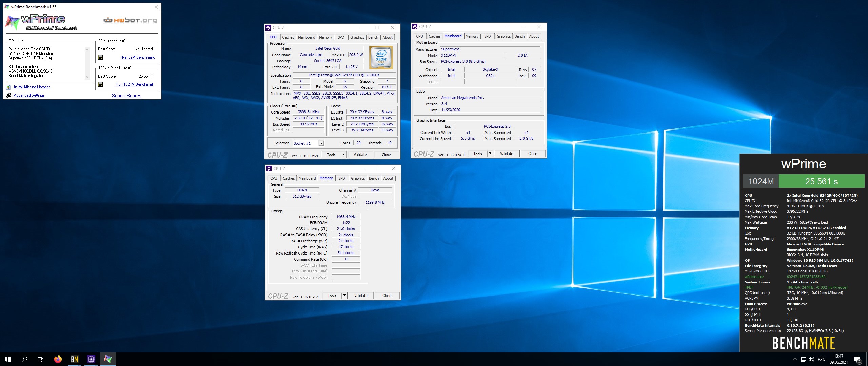Expand Tools dropdown arrow in CPU window
Screen dimensions: 868x366
(x=343, y=155)
